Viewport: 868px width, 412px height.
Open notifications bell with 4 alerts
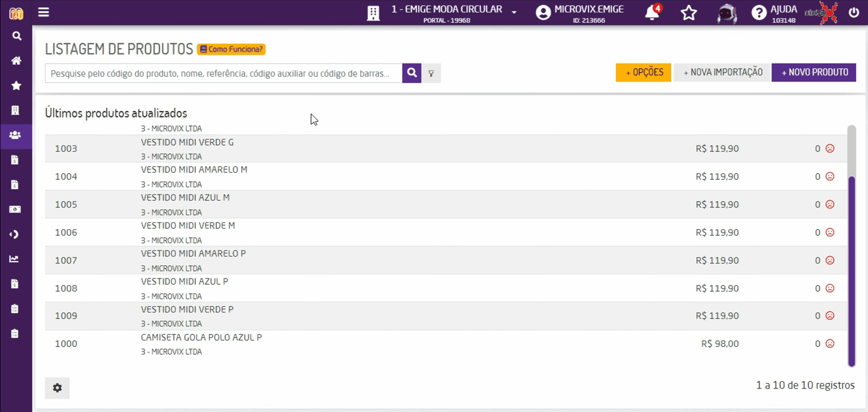[x=653, y=12]
